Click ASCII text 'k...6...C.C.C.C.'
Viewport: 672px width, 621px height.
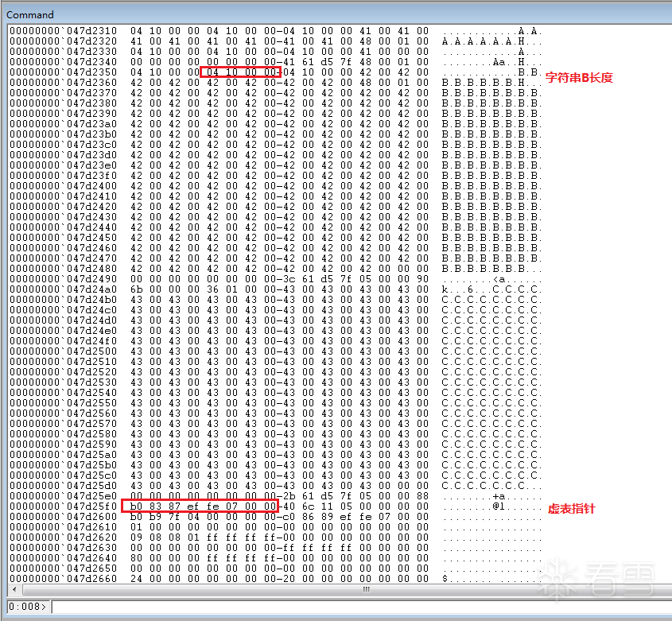pyautogui.click(x=491, y=289)
